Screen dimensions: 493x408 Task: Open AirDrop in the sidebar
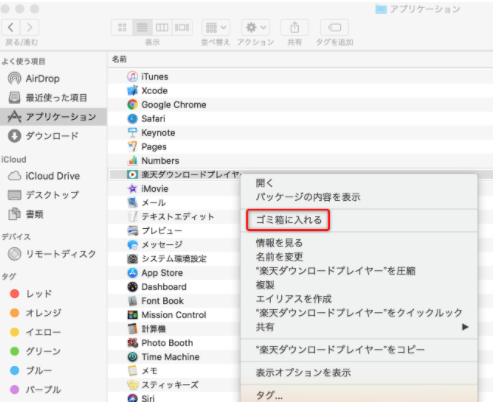(34, 79)
